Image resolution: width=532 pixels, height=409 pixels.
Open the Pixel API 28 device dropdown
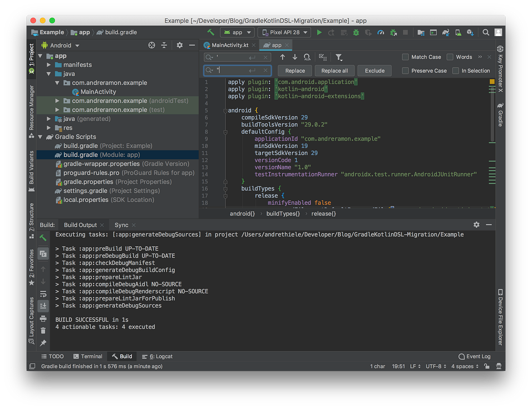point(285,32)
